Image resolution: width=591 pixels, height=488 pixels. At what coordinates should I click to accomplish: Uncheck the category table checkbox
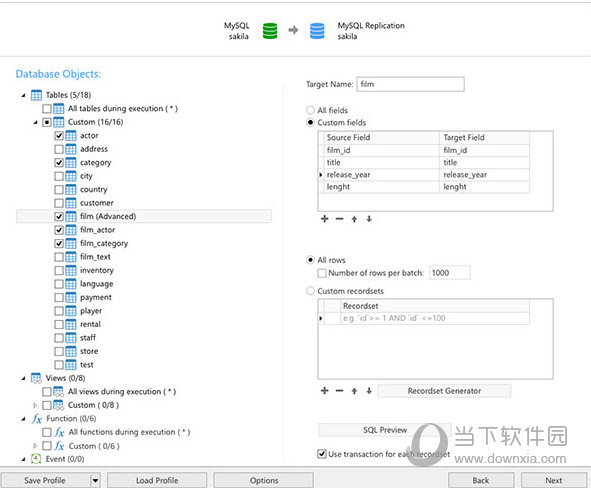pyautogui.click(x=59, y=163)
